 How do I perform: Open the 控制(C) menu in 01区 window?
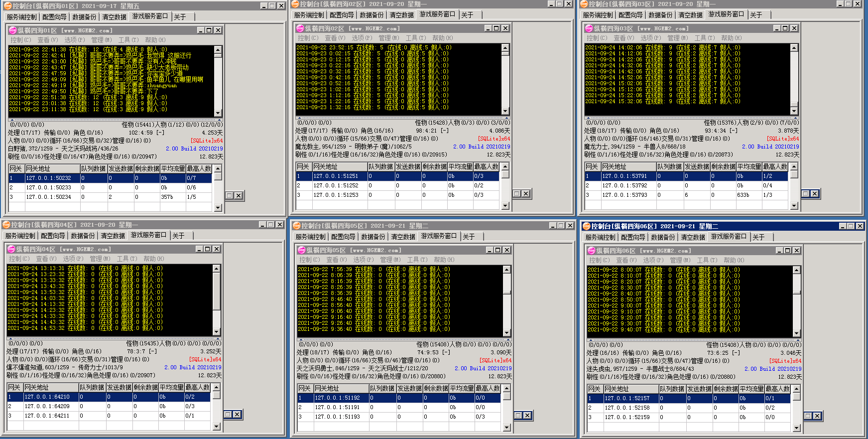coord(20,40)
